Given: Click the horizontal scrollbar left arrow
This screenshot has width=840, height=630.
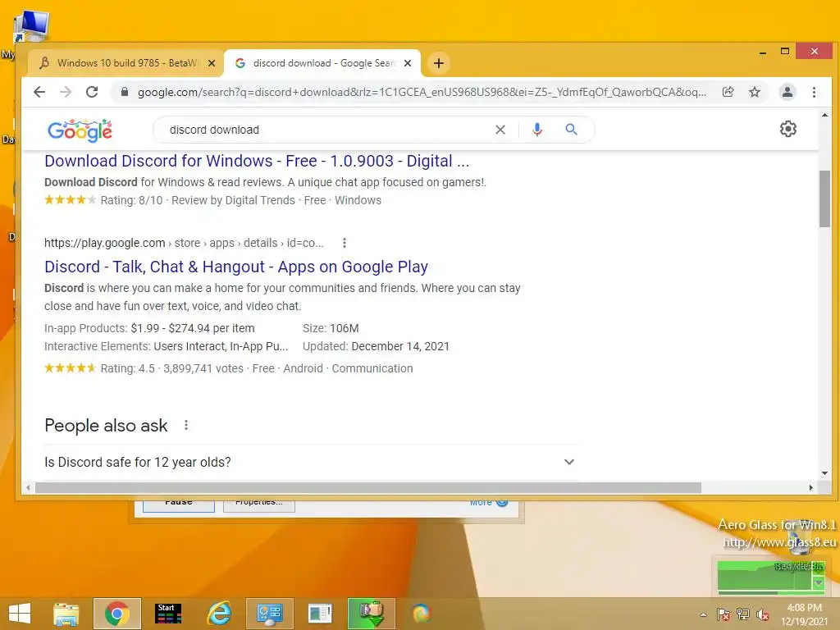Looking at the screenshot, I should click(x=28, y=488).
